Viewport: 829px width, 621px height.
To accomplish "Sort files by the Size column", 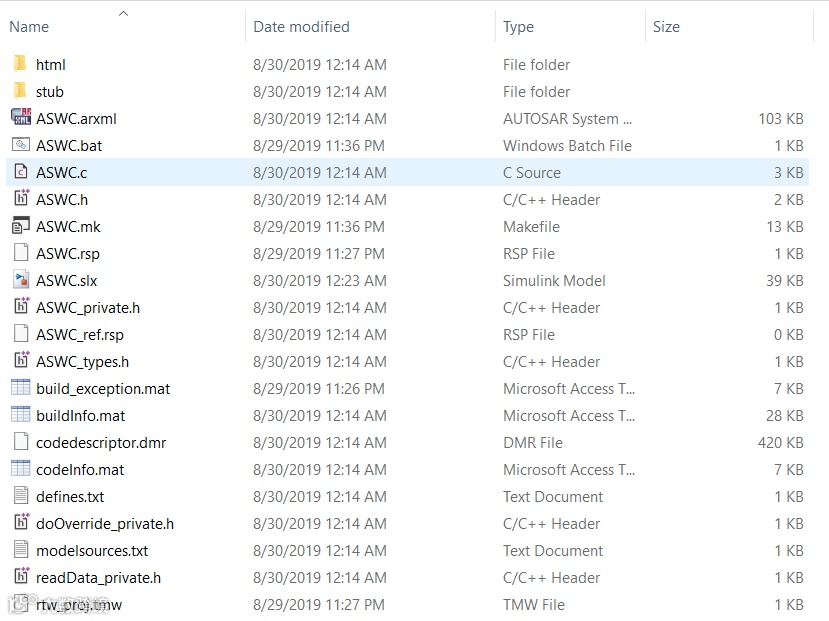I will point(666,27).
